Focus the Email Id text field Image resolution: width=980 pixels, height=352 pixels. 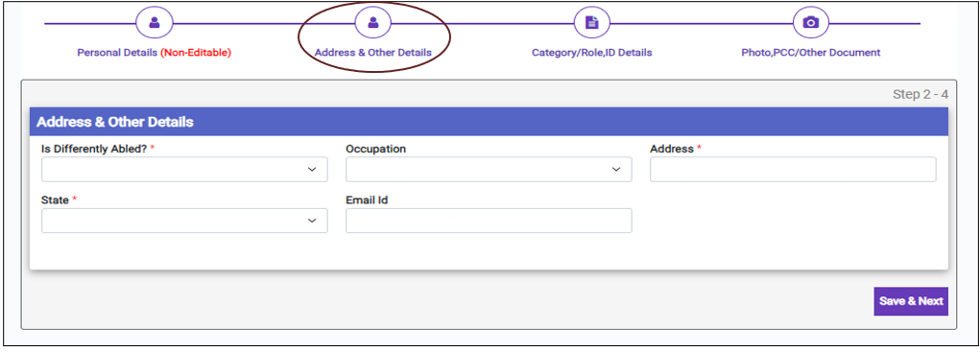tap(489, 221)
